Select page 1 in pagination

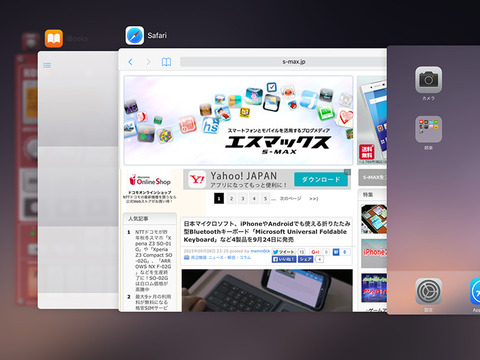tap(219, 199)
